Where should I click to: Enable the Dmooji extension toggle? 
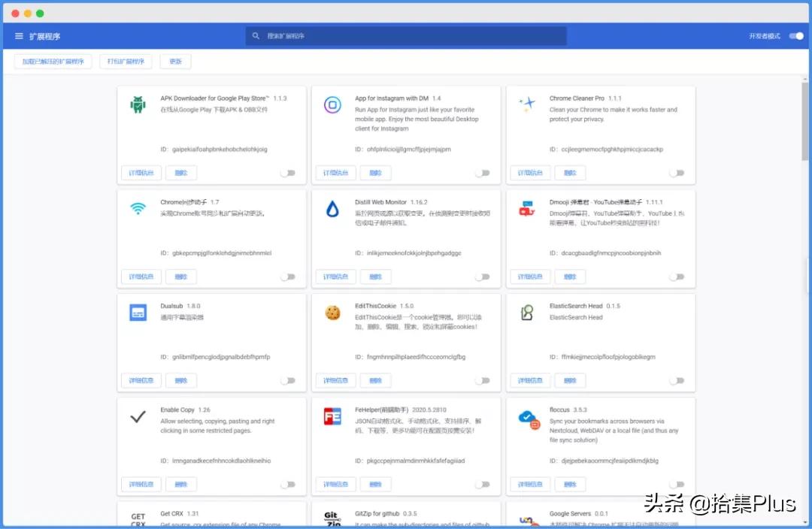(x=677, y=277)
